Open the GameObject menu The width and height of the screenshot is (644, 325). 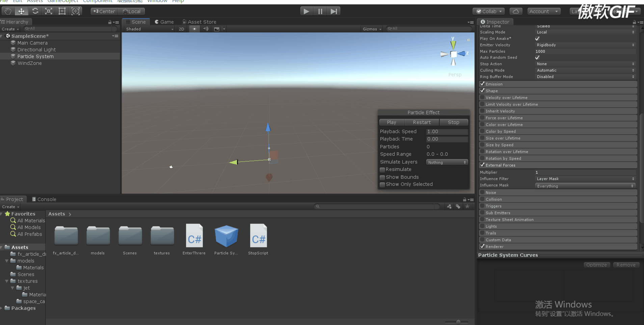63,1
